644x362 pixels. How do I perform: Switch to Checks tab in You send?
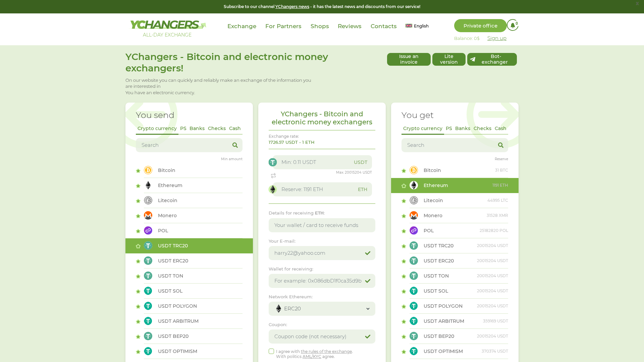tap(217, 129)
